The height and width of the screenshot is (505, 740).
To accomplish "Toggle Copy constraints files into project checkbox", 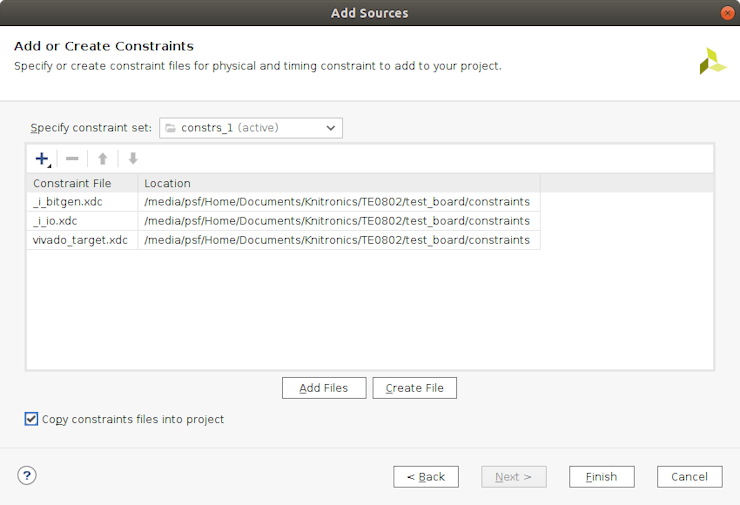I will pyautogui.click(x=32, y=419).
